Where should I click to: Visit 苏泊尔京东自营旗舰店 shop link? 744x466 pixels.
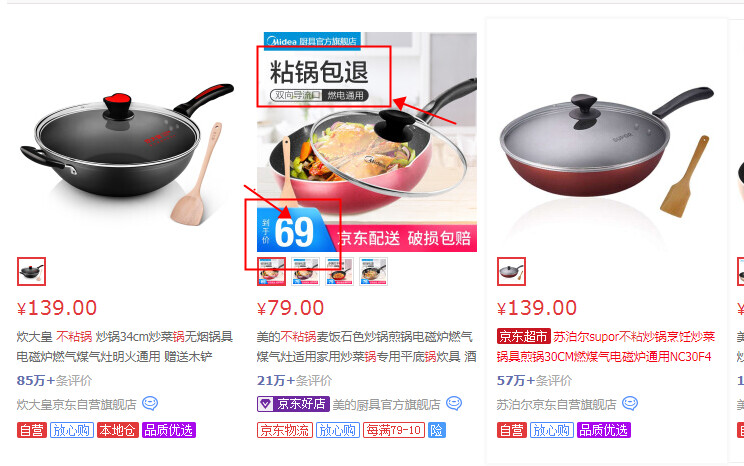(x=556, y=404)
